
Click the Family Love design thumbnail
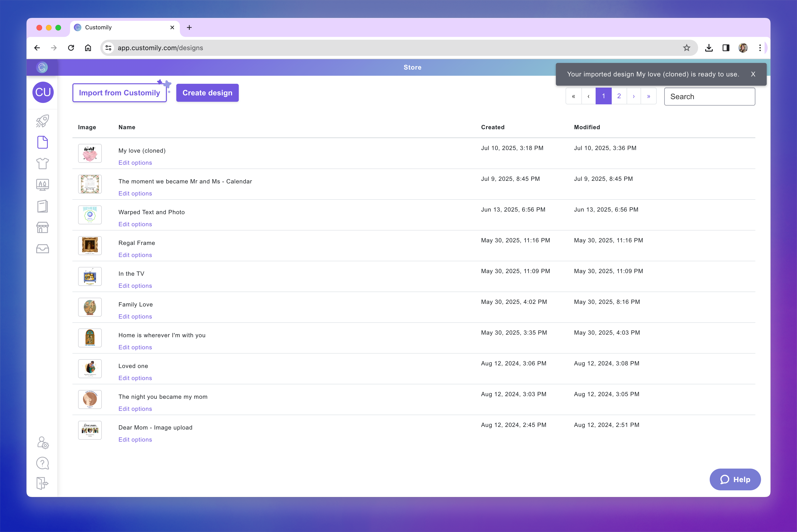[90, 307]
